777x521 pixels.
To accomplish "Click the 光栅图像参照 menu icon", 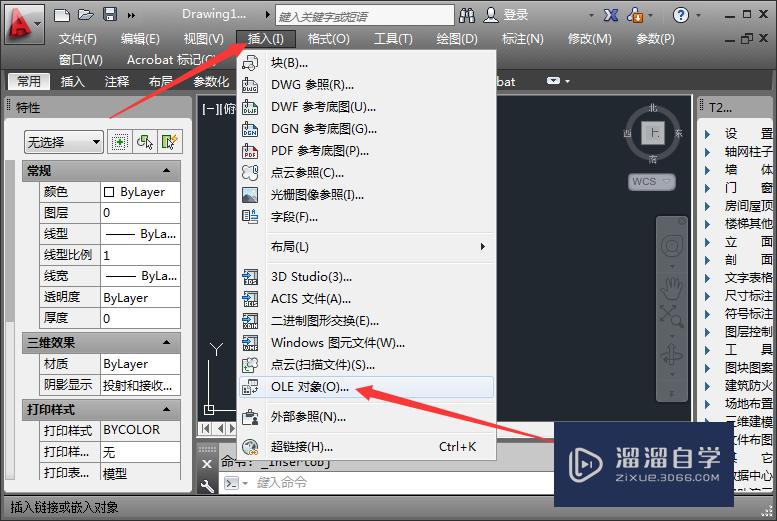I will 250,195.
